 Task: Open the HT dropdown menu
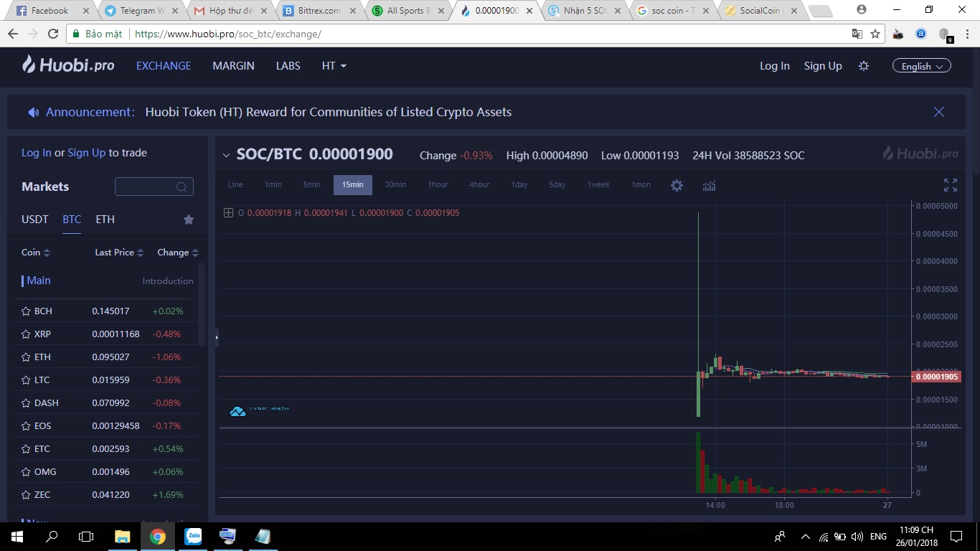coord(334,66)
